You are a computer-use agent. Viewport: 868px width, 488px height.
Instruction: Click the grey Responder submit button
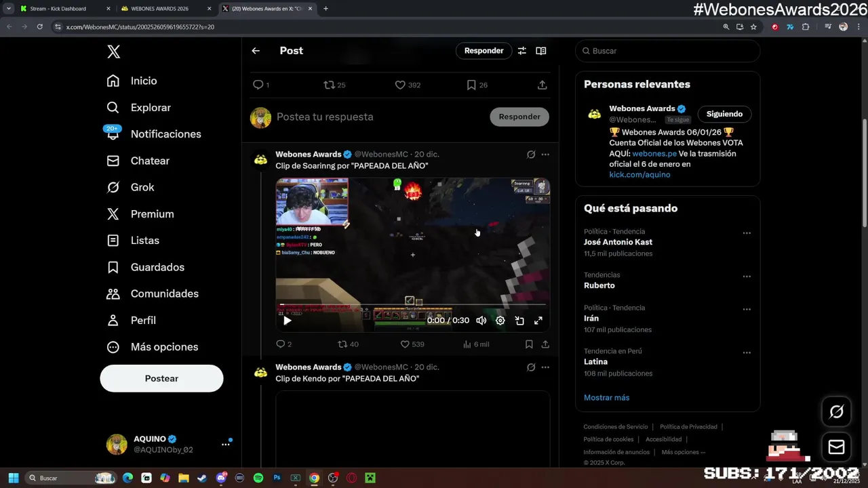(x=519, y=117)
